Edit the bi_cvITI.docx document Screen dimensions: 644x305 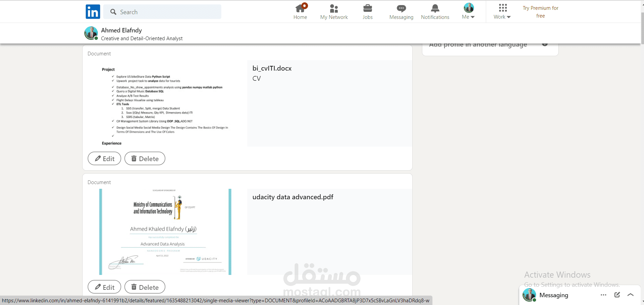pyautogui.click(x=104, y=158)
